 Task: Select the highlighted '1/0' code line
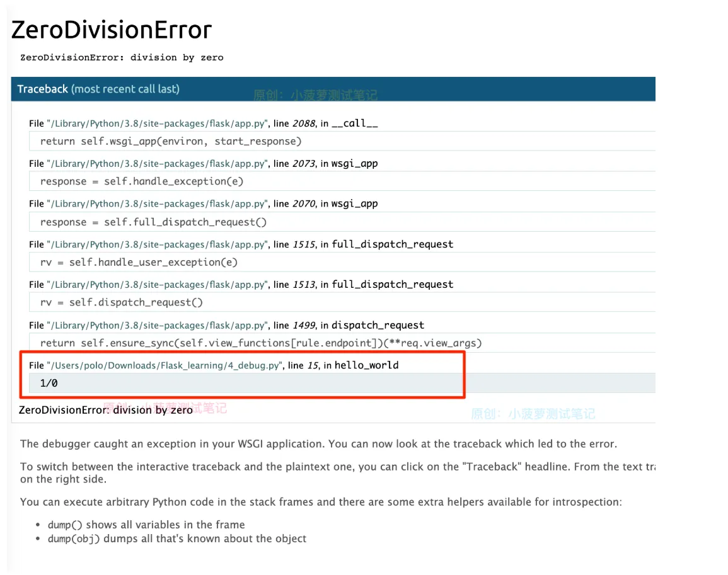342,384
